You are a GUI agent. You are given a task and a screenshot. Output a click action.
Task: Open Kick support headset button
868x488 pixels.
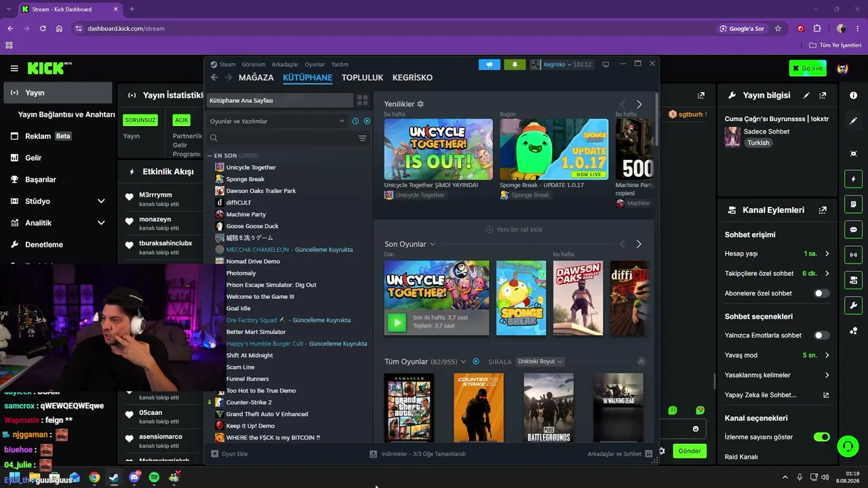848,446
